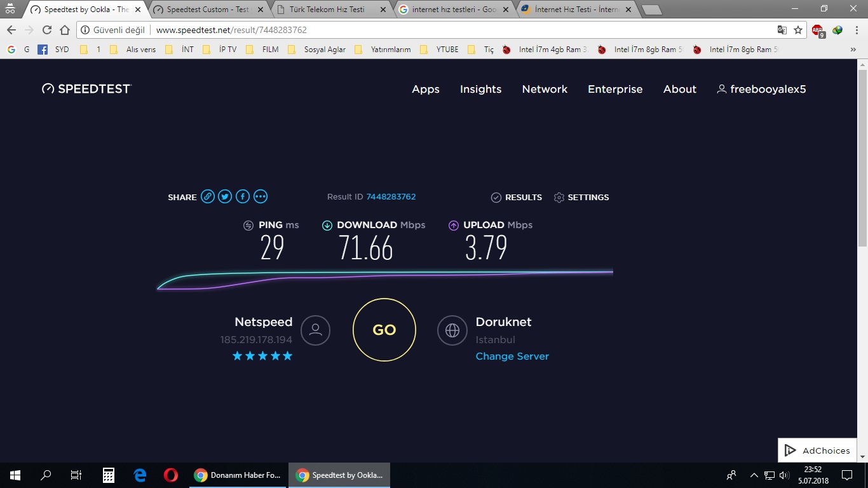Open Windows search from the taskbar
Screen dimensions: 868x488
[x=46, y=475]
